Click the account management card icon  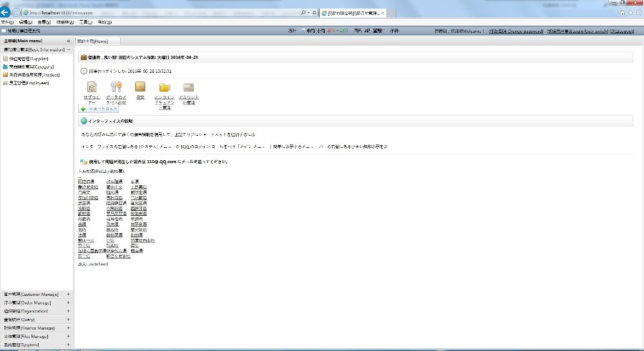point(188,87)
